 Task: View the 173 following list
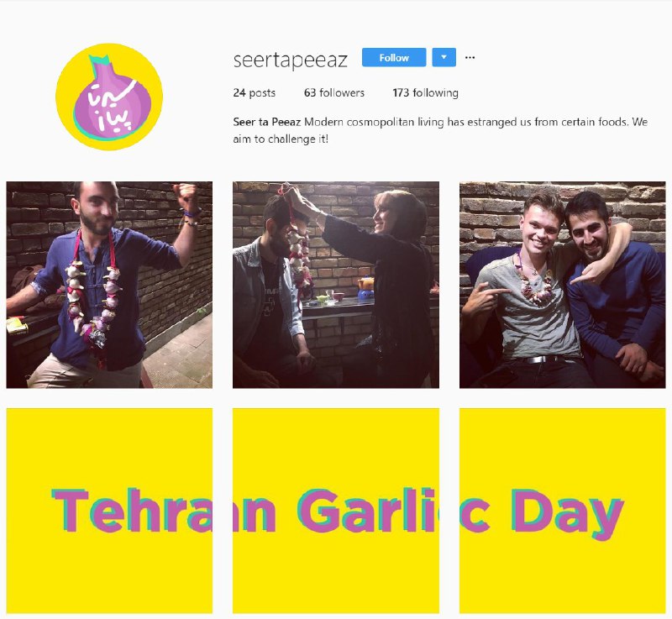click(425, 93)
